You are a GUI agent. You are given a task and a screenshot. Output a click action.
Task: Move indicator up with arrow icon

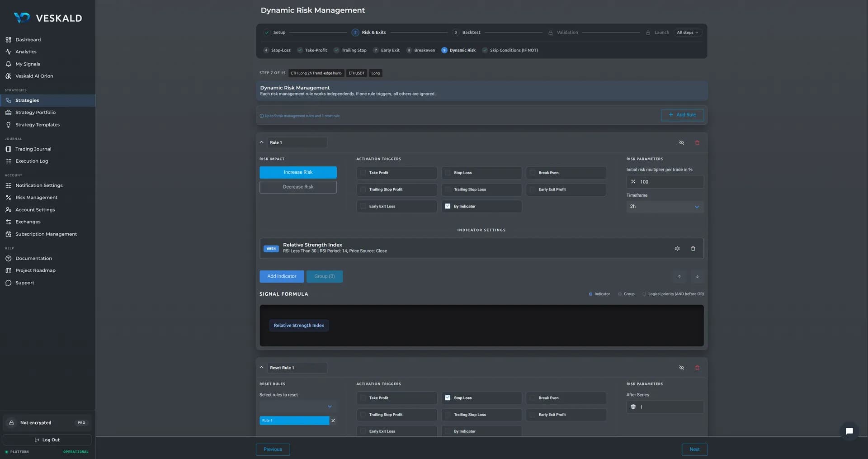coord(679,276)
